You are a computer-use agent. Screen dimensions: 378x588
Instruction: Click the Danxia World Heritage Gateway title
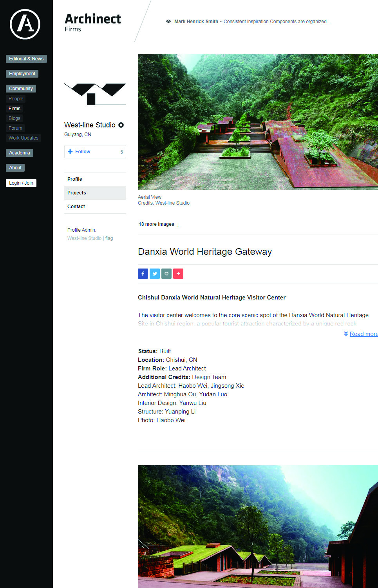(x=205, y=252)
